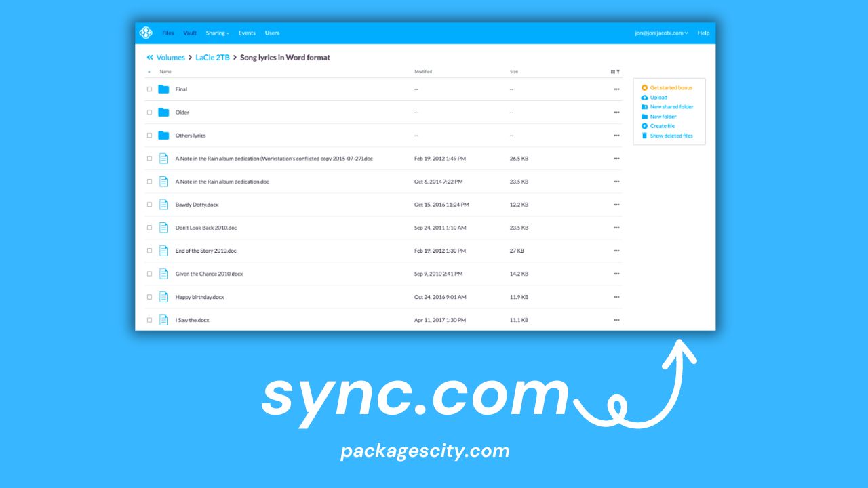
Task: Select checkbox for Don't Look Back 2010.doc
Action: click(149, 228)
